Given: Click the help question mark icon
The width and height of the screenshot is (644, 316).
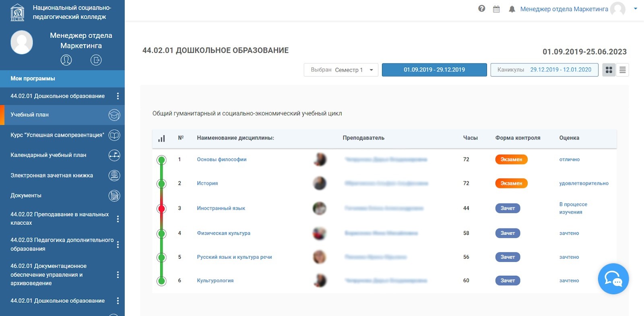Looking at the screenshot, I should point(481,9).
